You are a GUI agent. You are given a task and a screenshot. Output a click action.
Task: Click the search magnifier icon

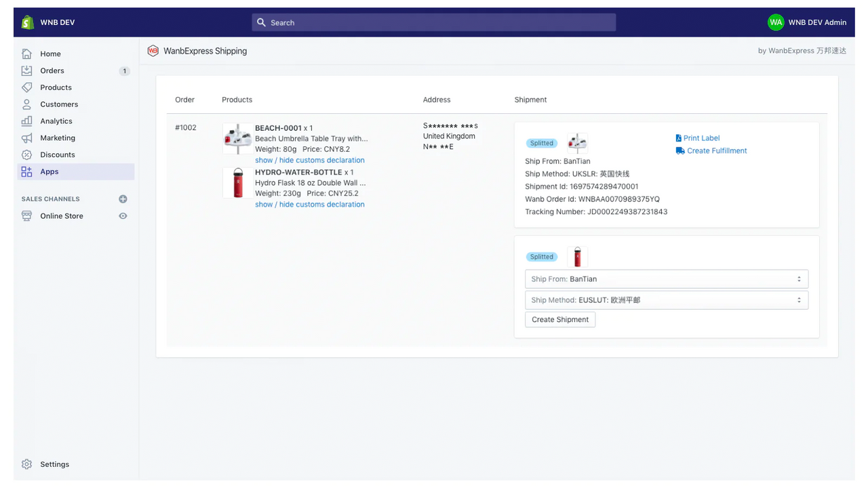click(x=261, y=22)
